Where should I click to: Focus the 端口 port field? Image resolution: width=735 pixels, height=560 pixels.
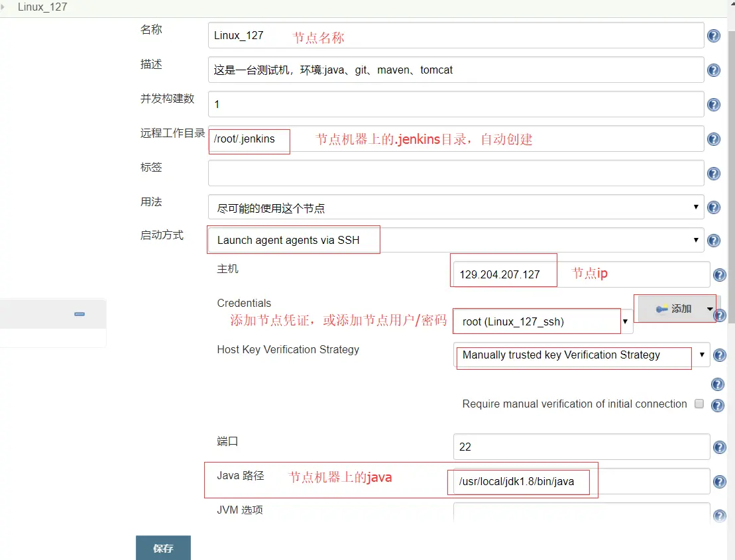pos(582,447)
